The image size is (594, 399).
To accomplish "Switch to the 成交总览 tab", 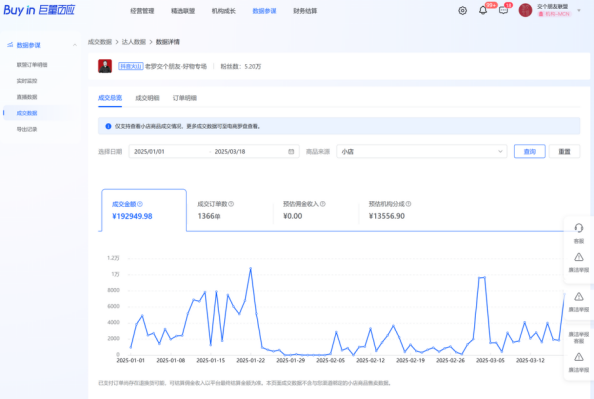I will 110,98.
